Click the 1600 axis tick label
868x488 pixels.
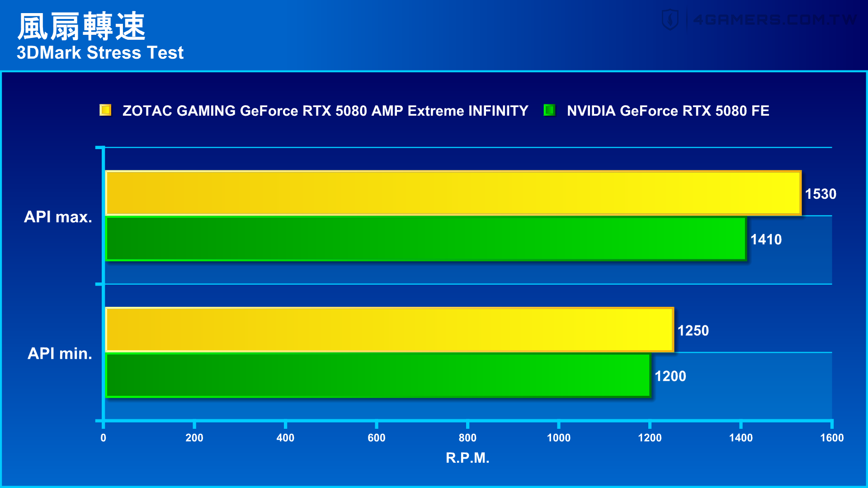tap(832, 438)
